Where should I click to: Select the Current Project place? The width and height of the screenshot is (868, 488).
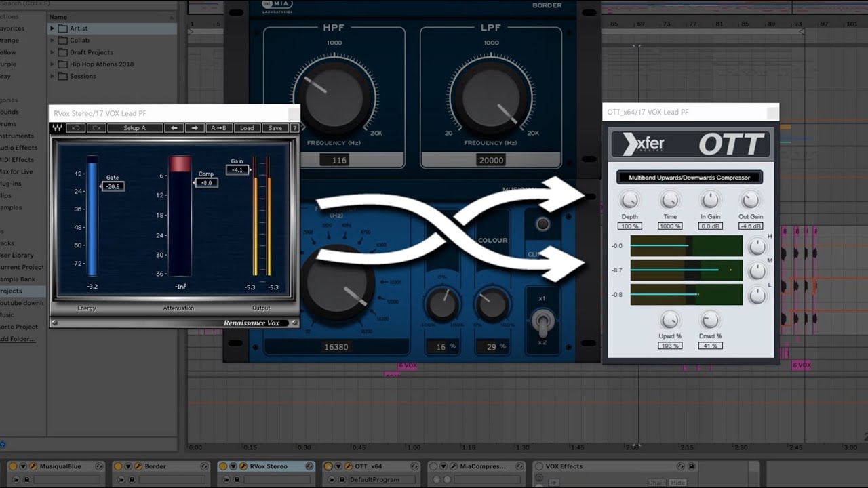[x=22, y=267]
